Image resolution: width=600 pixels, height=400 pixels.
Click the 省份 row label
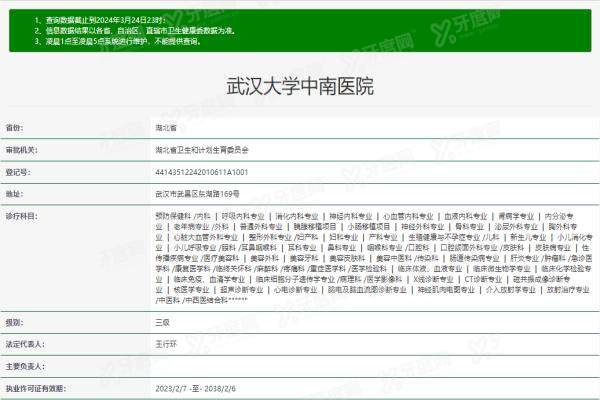15,128
